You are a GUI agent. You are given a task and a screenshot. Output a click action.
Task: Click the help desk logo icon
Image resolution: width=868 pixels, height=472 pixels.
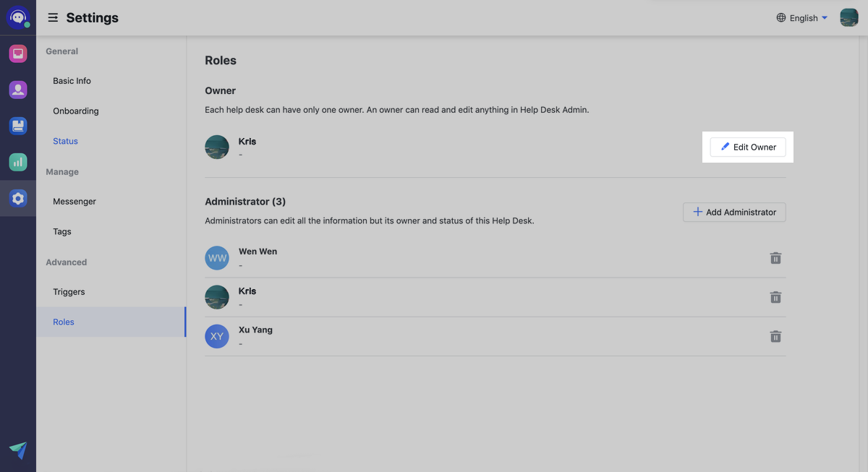(18, 17)
